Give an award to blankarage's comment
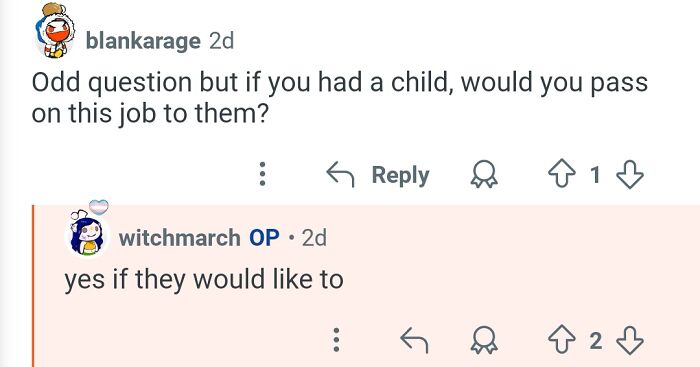This screenshot has width=700, height=367. pos(484,174)
